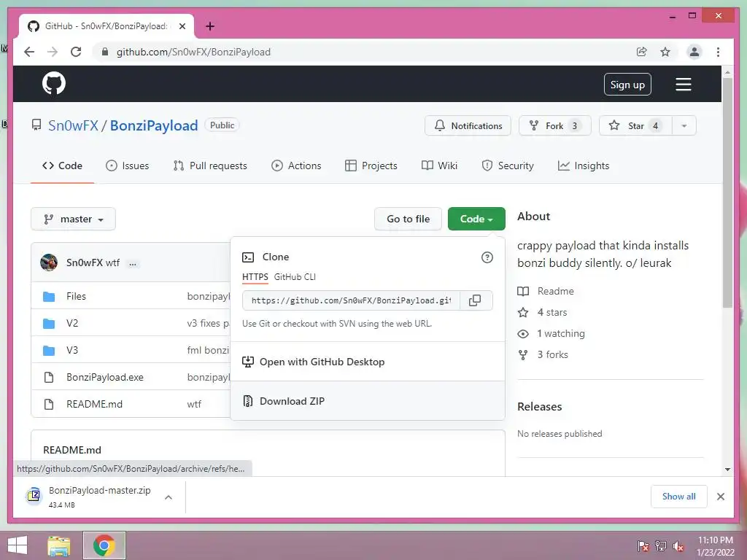Open File Explorer from taskbar
747x560 pixels.
(59, 545)
